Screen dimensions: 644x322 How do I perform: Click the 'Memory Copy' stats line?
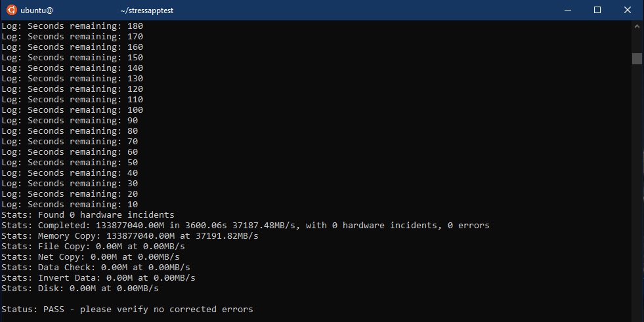pos(130,236)
